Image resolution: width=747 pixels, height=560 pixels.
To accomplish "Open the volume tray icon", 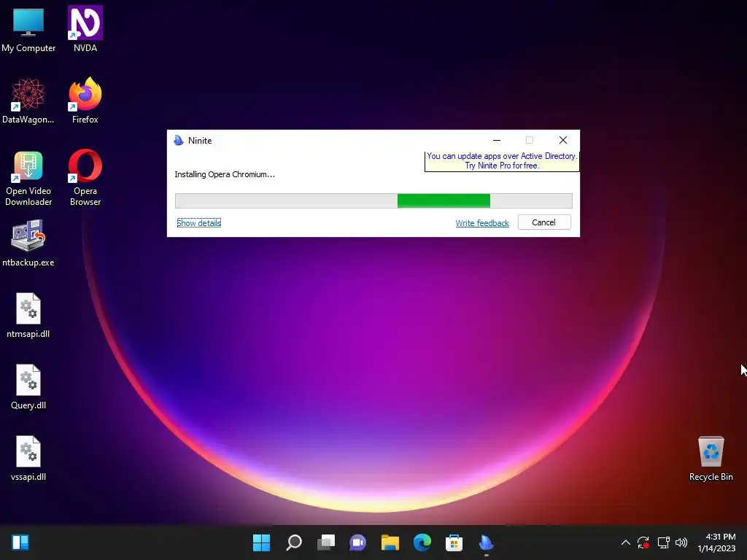I will (681, 542).
